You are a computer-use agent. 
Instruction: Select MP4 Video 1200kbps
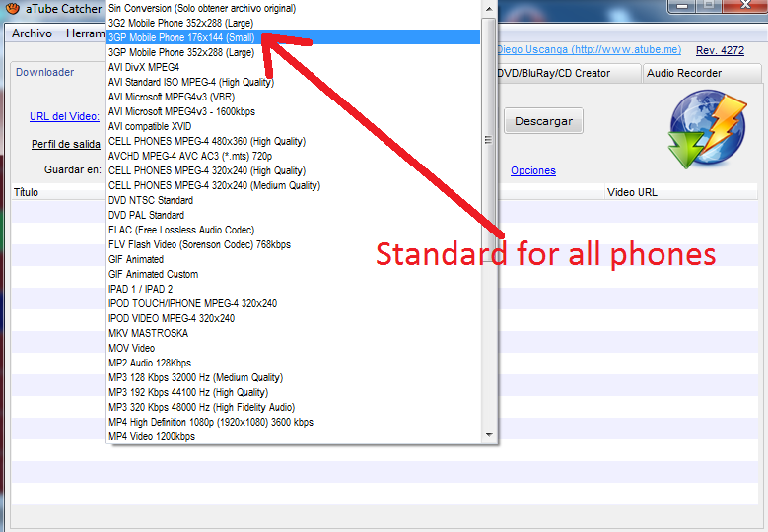[293, 436]
